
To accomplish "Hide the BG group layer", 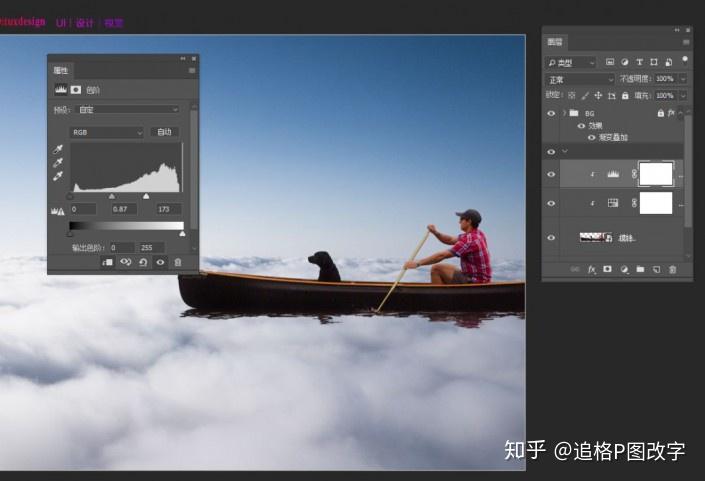I will 551,113.
